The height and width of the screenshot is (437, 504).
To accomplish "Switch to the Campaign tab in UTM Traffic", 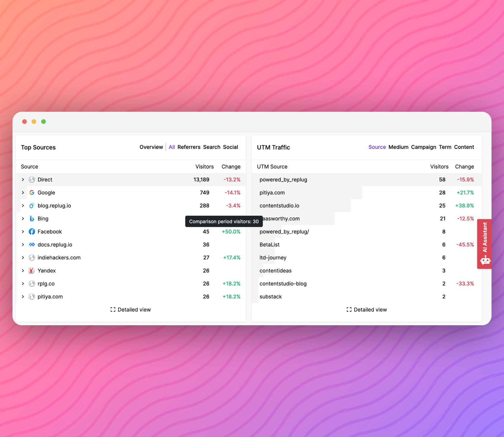I will point(424,147).
